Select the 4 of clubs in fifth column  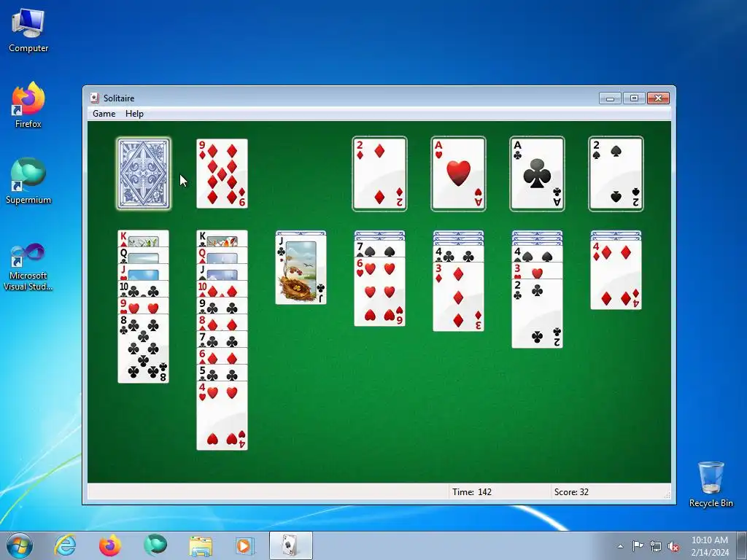click(x=458, y=254)
